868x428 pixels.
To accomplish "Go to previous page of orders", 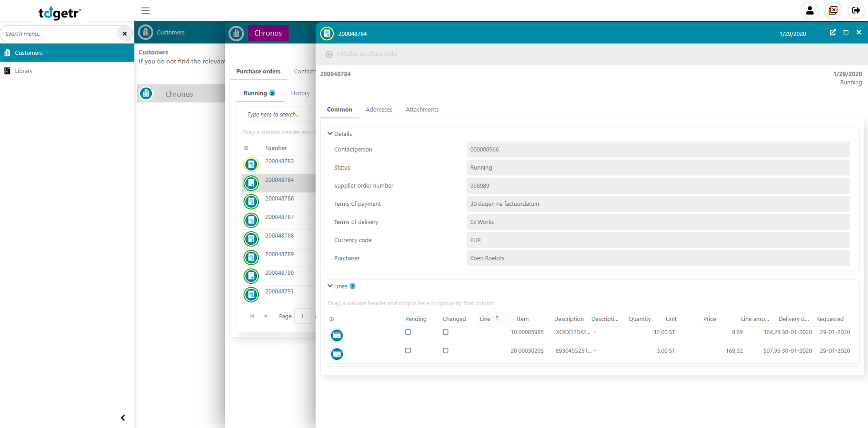I will pyautogui.click(x=265, y=316).
